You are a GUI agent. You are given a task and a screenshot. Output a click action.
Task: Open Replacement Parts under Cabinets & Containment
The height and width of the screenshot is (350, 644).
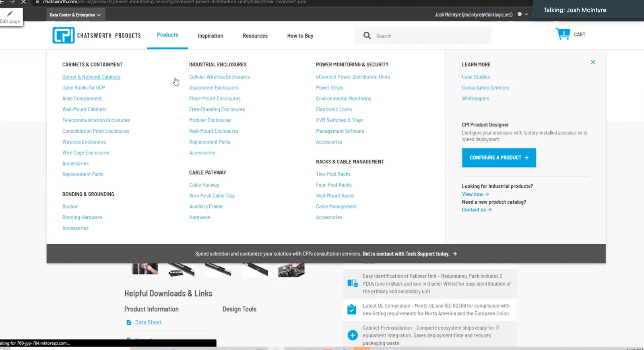[x=83, y=175]
